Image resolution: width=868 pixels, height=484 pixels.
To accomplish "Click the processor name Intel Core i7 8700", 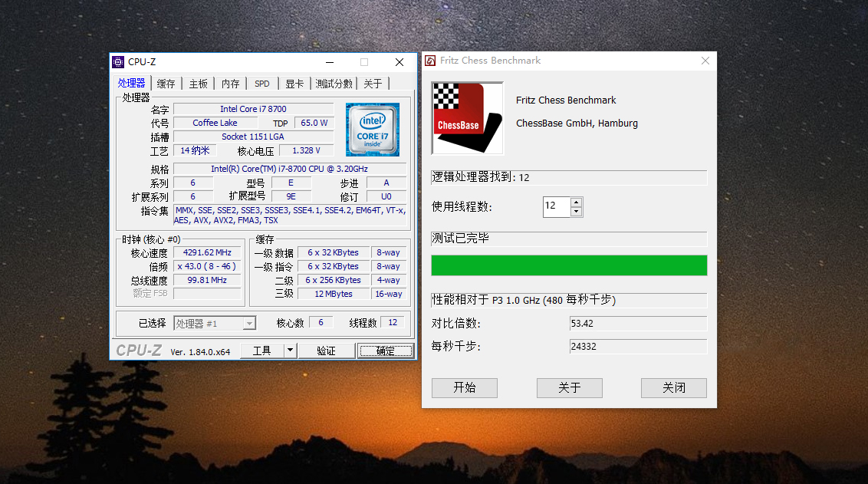I will pos(254,109).
